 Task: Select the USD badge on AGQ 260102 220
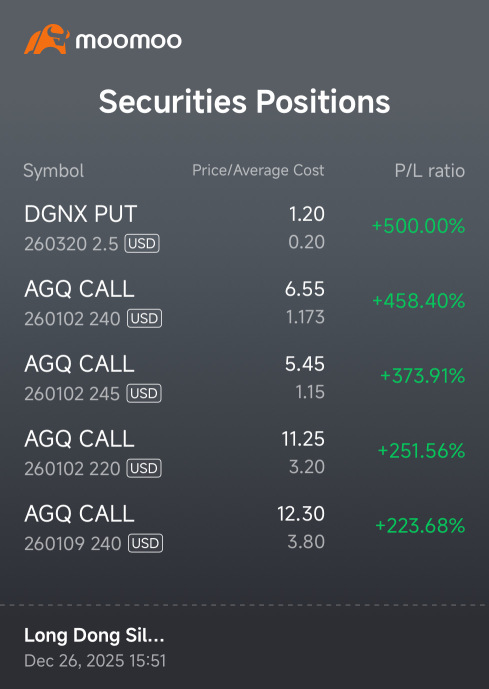[x=144, y=468]
